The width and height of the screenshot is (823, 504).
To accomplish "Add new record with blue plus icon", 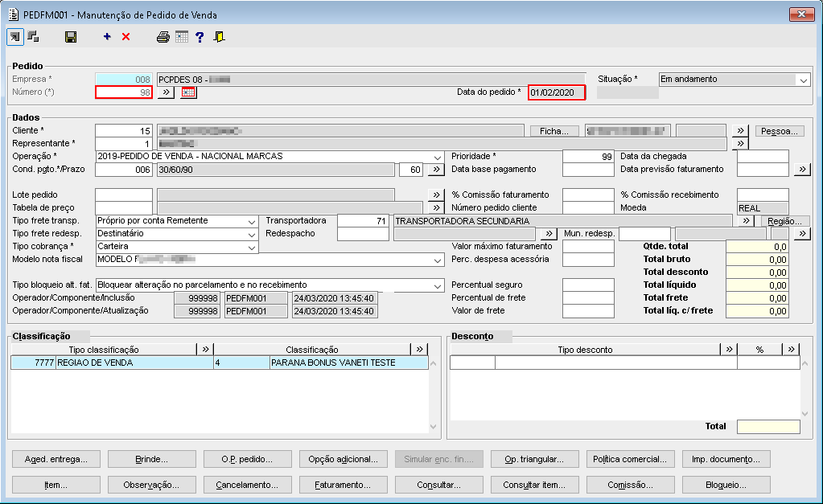I will coord(107,37).
